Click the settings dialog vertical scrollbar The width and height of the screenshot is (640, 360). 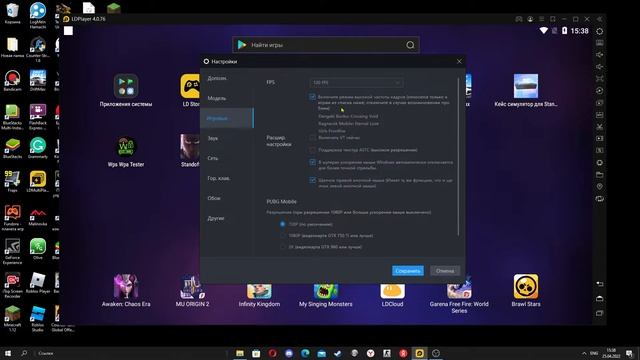[458, 156]
